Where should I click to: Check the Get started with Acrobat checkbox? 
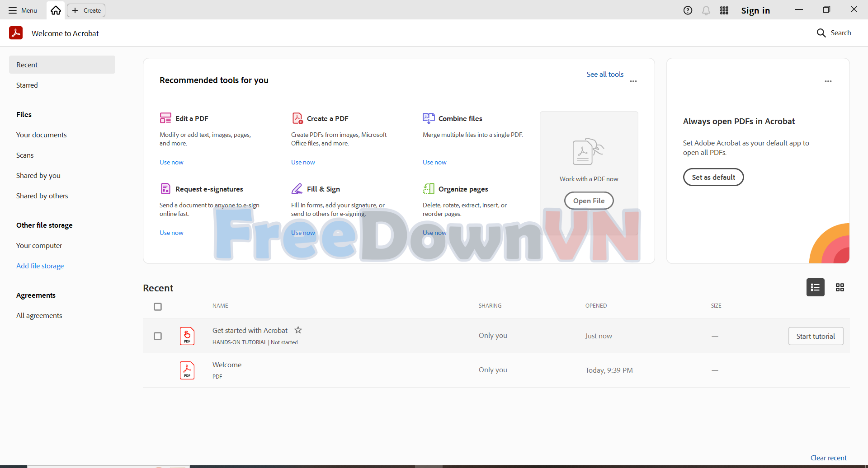158,336
